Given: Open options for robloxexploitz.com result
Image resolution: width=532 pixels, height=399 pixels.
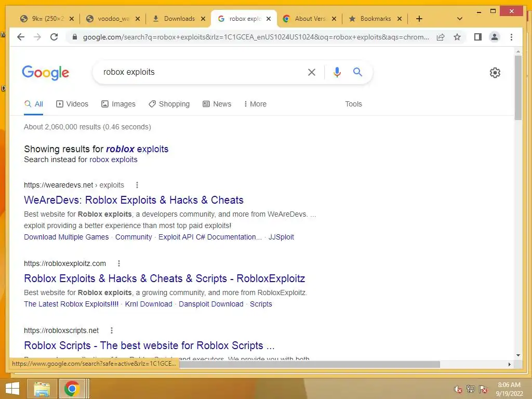Looking at the screenshot, I should pyautogui.click(x=119, y=263).
